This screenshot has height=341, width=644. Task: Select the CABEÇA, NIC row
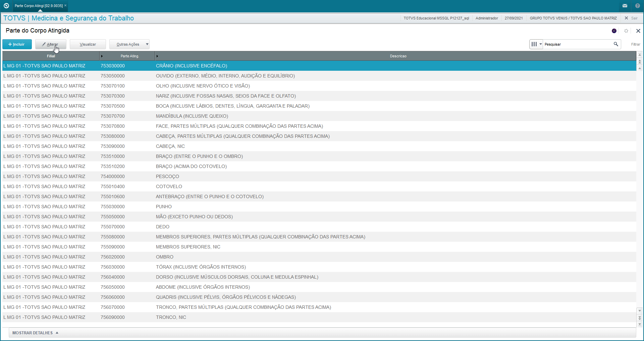319,146
